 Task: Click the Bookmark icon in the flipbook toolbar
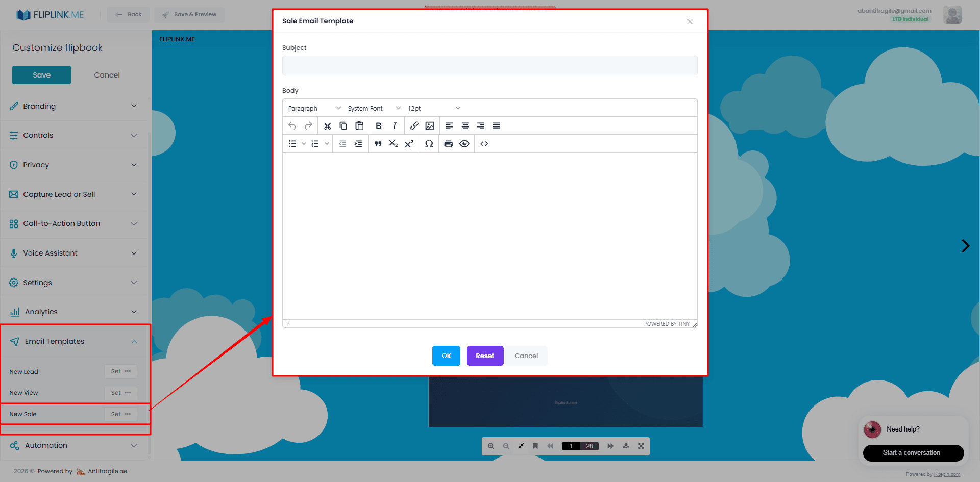click(x=535, y=446)
